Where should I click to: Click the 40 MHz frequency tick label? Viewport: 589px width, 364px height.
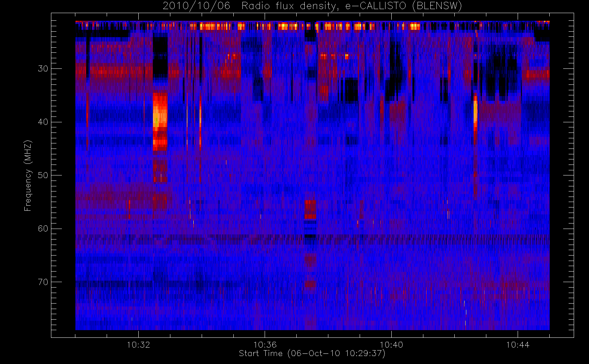(x=43, y=122)
